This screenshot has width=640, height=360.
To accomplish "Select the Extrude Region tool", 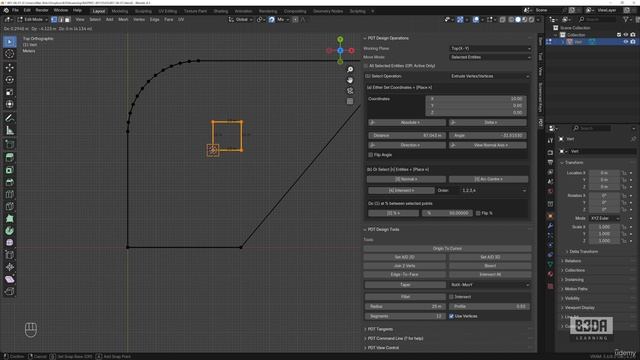I will coord(10,158).
